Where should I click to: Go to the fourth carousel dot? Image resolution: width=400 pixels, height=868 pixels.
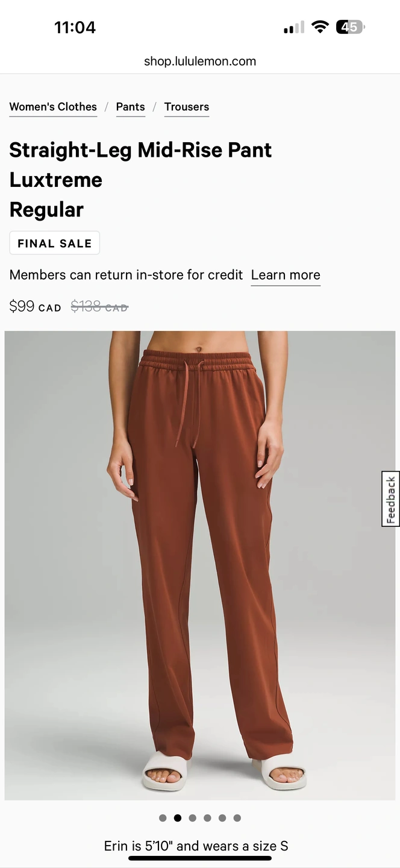tap(207, 818)
